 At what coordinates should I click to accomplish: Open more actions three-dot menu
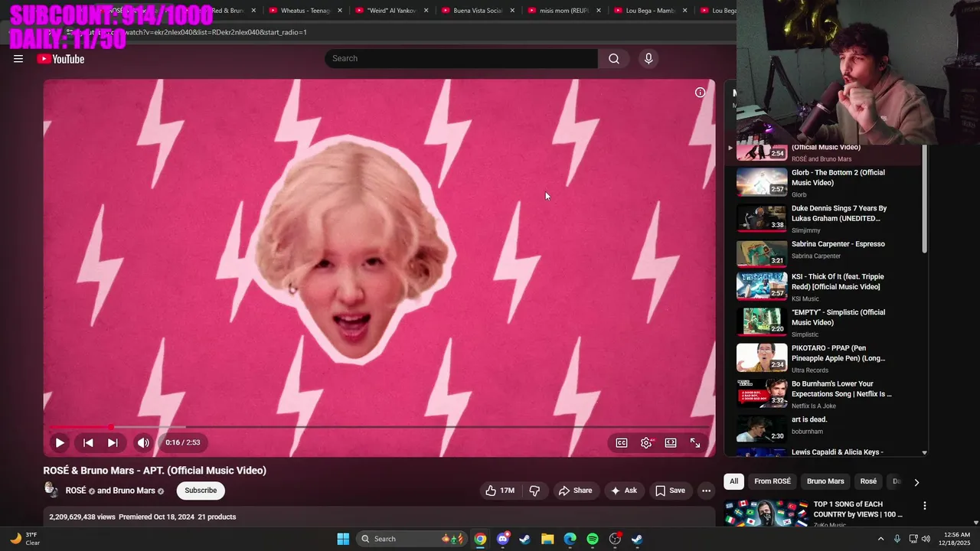[706, 491]
